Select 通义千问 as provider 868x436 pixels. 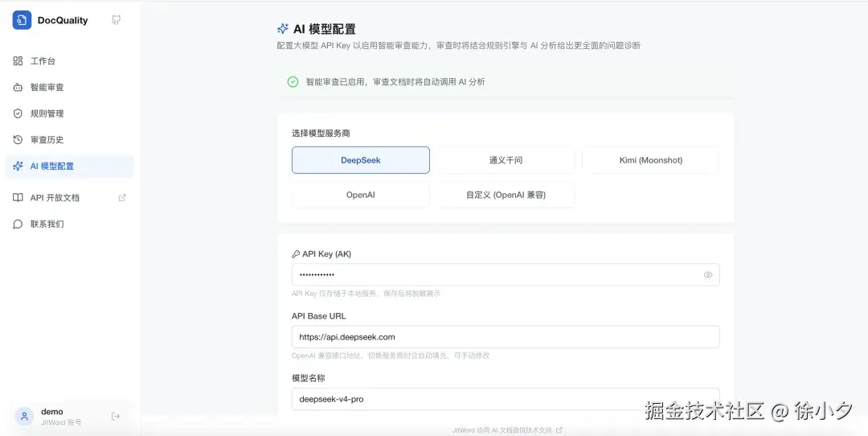tap(506, 160)
